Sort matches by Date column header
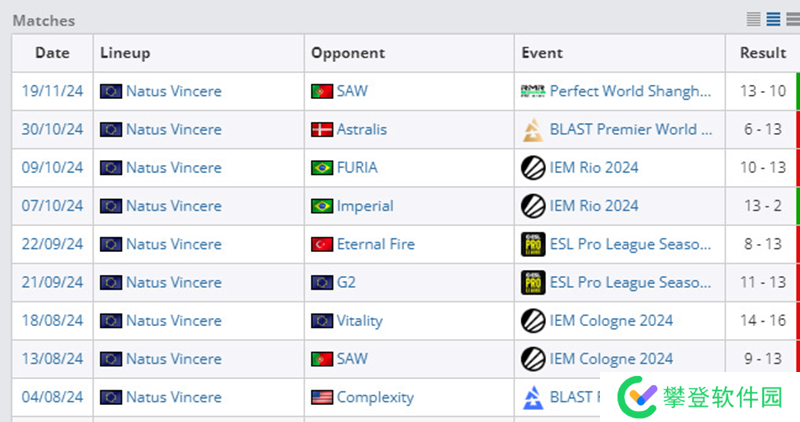 point(52,53)
